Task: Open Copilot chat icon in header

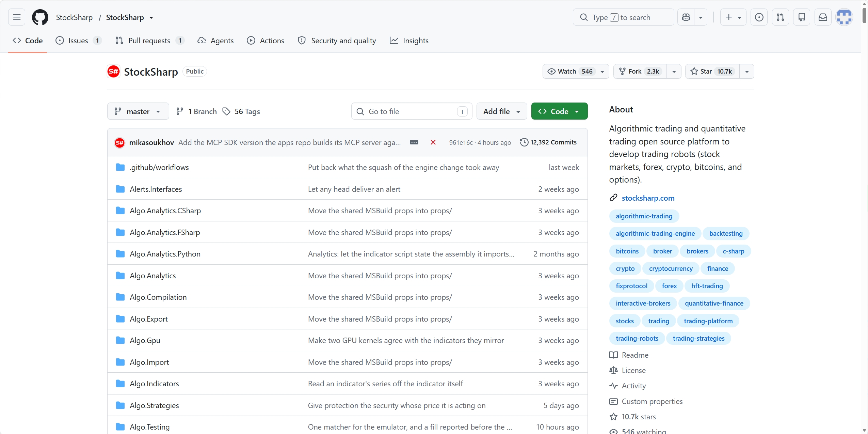Action: tap(686, 17)
